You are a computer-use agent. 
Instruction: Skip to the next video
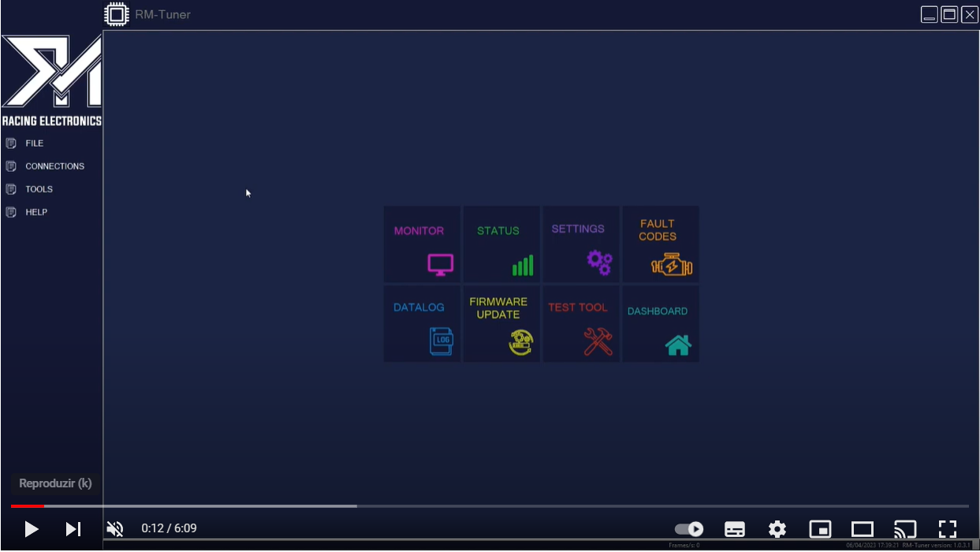(73, 529)
